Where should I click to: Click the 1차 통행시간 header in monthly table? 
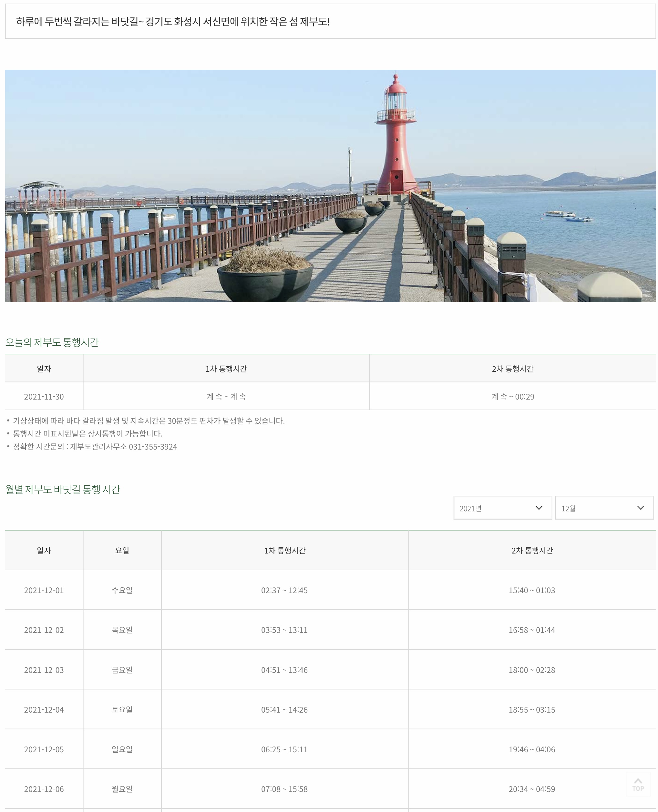[x=285, y=551]
